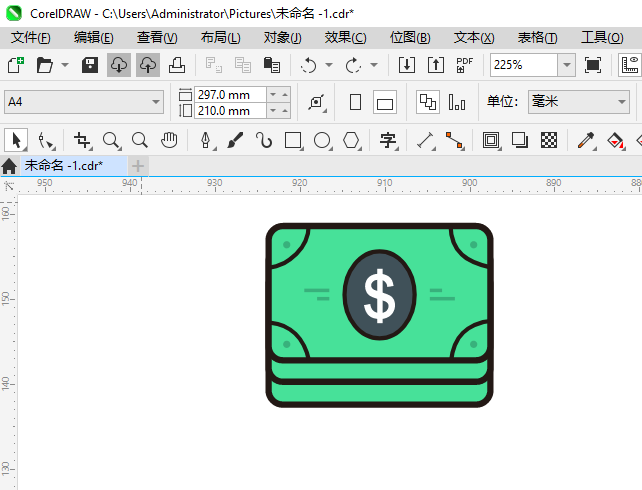Image resolution: width=642 pixels, height=490 pixels.
Task: Click the Export icon
Action: [x=436, y=65]
